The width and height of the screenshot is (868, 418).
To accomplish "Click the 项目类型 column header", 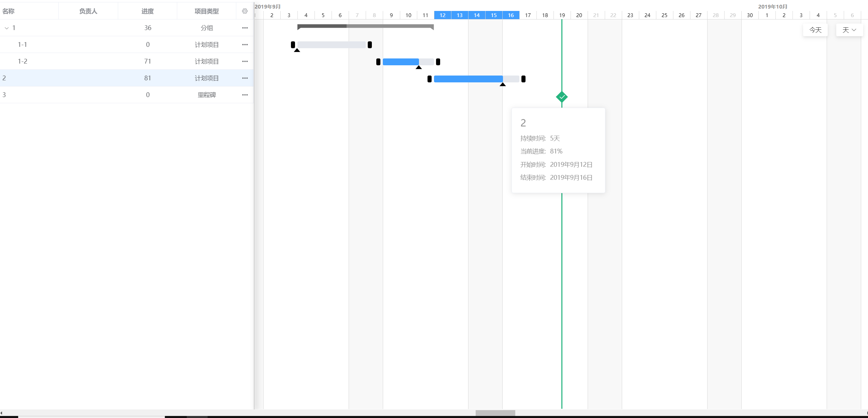I will [207, 11].
